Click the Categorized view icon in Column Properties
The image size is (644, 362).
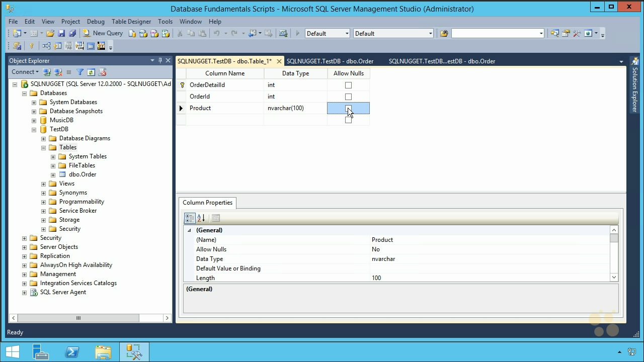(x=190, y=218)
